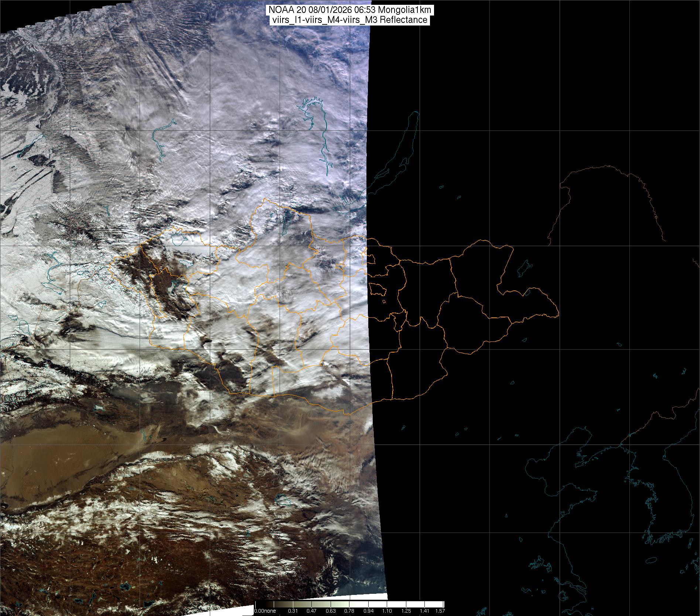This screenshot has height=616, width=700.
Task: Click the "1.57" colorbar label
Action: tap(440, 611)
